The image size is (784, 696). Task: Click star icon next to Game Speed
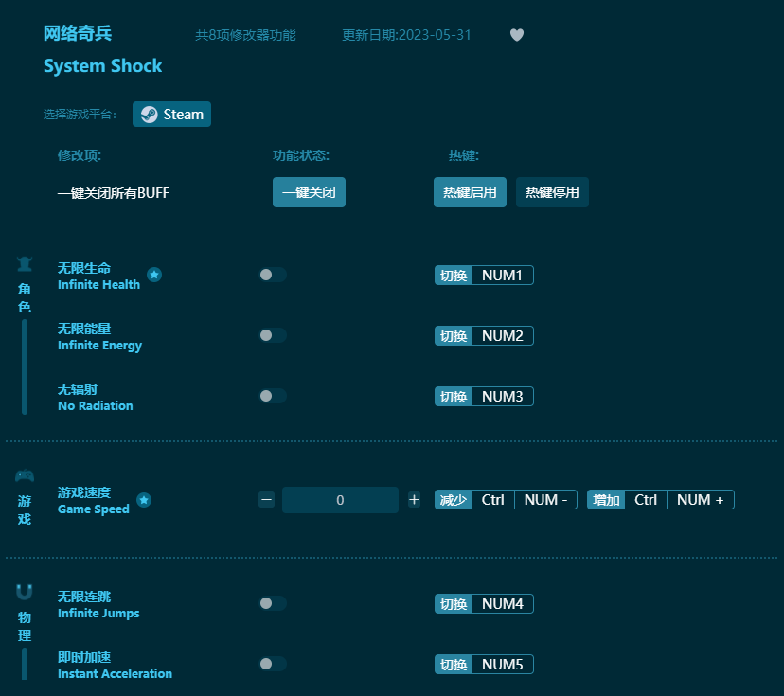click(144, 499)
